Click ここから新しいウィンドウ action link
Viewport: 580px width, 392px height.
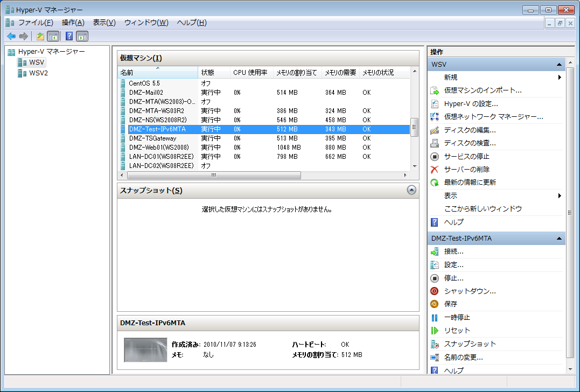(483, 209)
